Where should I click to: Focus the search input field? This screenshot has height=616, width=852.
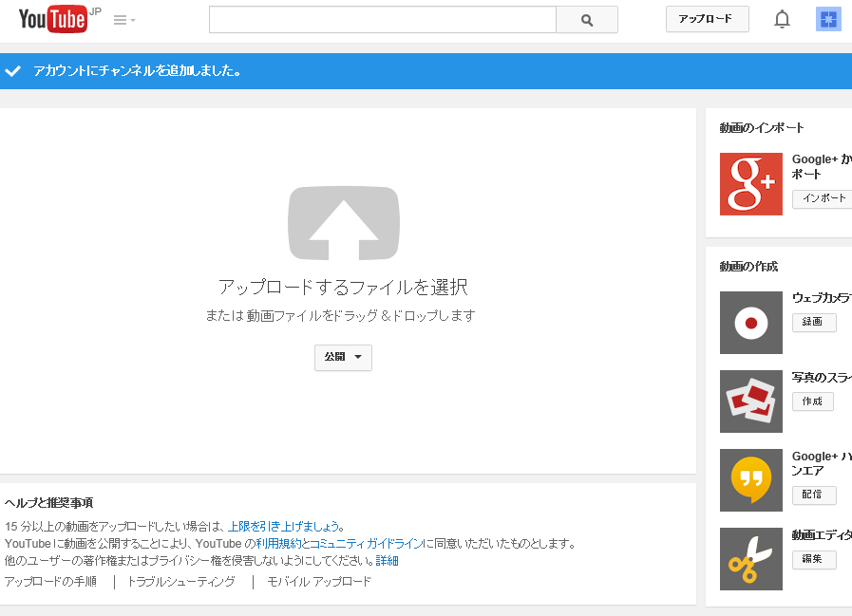(382, 20)
